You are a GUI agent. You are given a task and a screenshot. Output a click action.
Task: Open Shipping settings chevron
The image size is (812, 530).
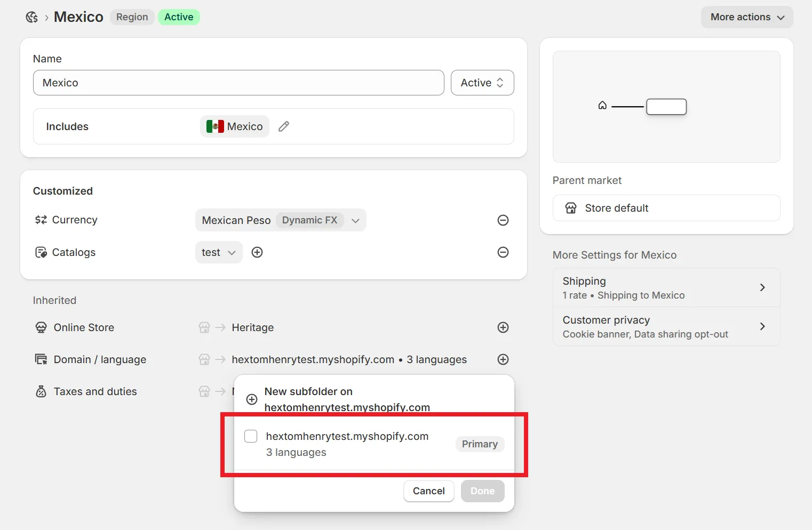click(x=762, y=287)
